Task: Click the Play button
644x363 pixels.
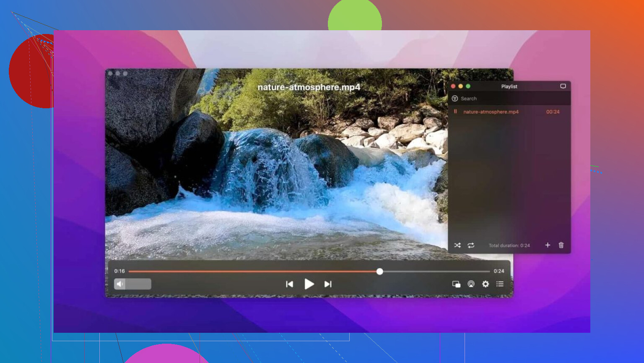Action: 309,284
